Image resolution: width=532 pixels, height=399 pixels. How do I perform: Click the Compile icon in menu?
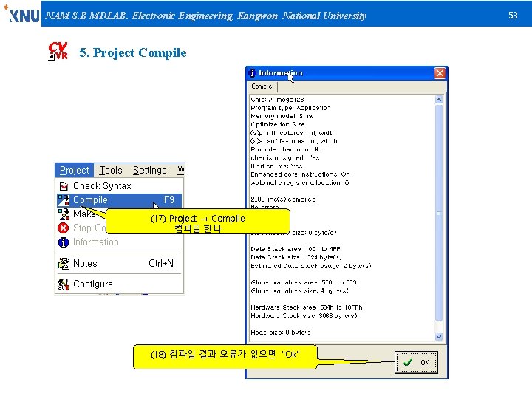click(x=64, y=200)
